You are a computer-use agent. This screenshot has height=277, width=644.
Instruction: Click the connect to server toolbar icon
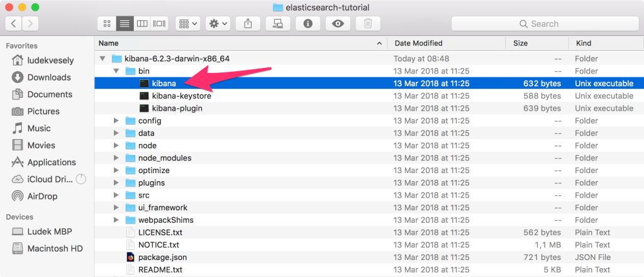point(278,23)
